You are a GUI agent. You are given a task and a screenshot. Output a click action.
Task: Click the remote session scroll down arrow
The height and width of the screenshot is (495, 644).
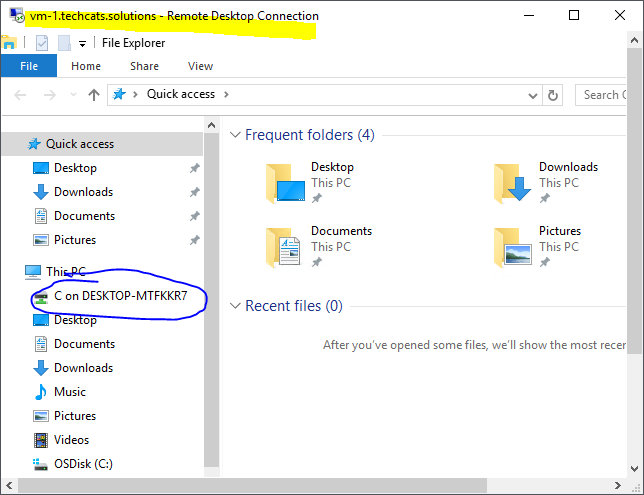(635, 469)
